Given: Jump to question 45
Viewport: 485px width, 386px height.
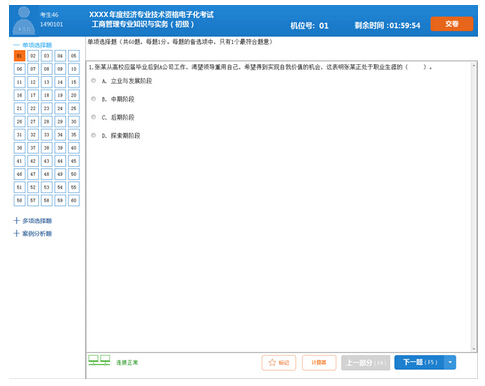Looking at the screenshot, I should (74, 161).
